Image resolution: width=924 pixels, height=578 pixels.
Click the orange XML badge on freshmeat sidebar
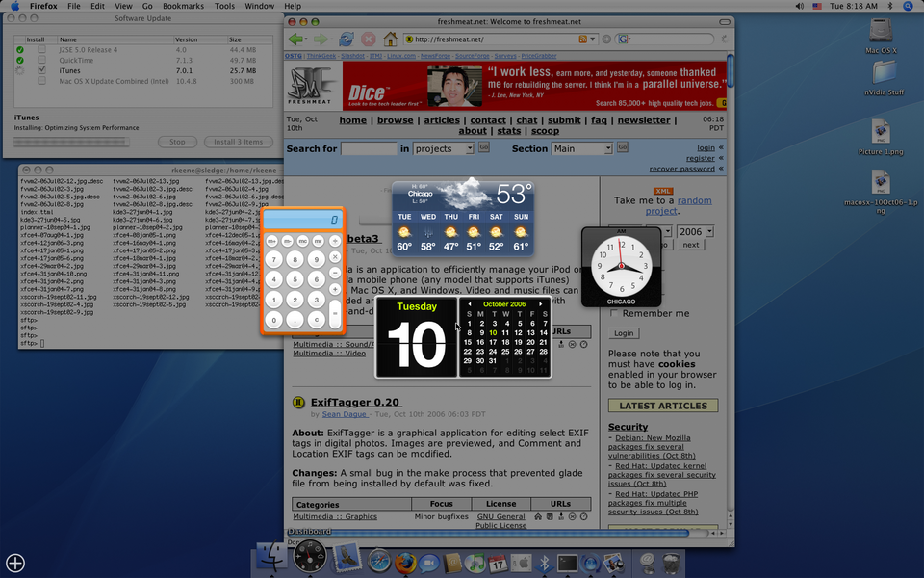[663, 191]
